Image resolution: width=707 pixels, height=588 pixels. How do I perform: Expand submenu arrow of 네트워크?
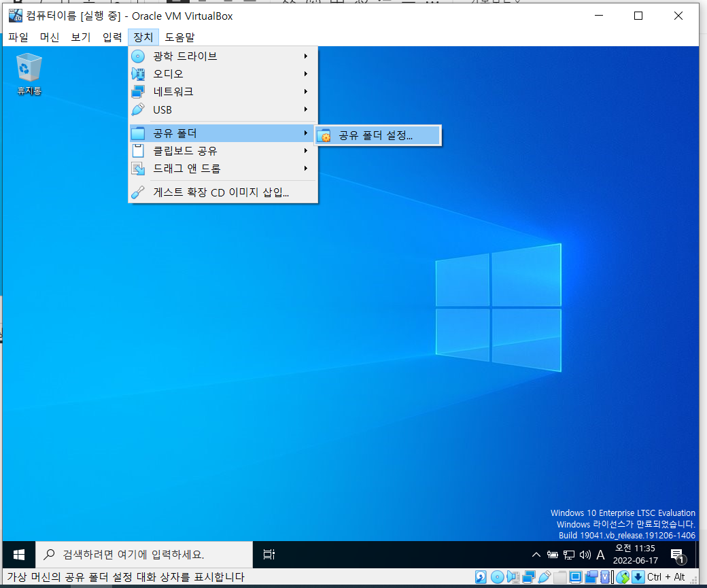coord(306,92)
